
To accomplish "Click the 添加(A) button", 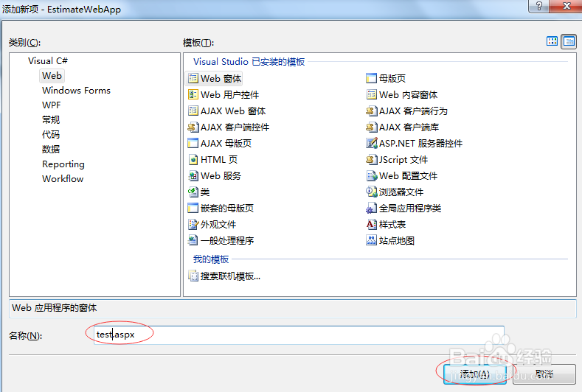I will tap(475, 374).
